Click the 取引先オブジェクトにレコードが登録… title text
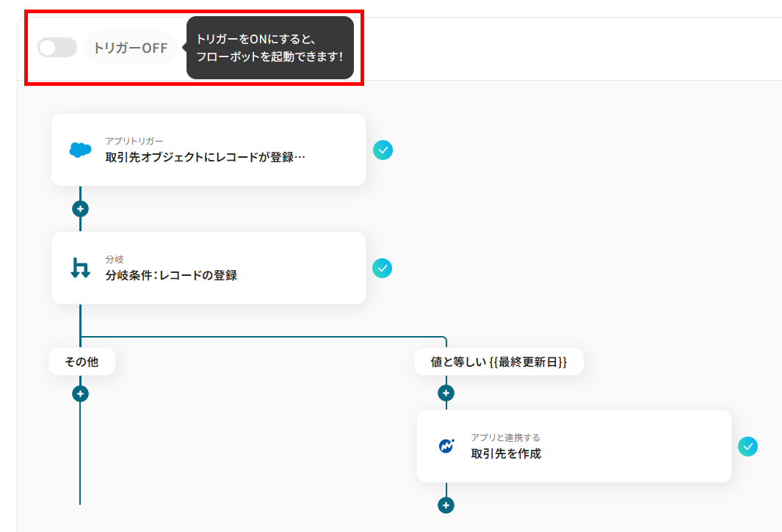Image resolution: width=782 pixels, height=532 pixels. pos(205,157)
